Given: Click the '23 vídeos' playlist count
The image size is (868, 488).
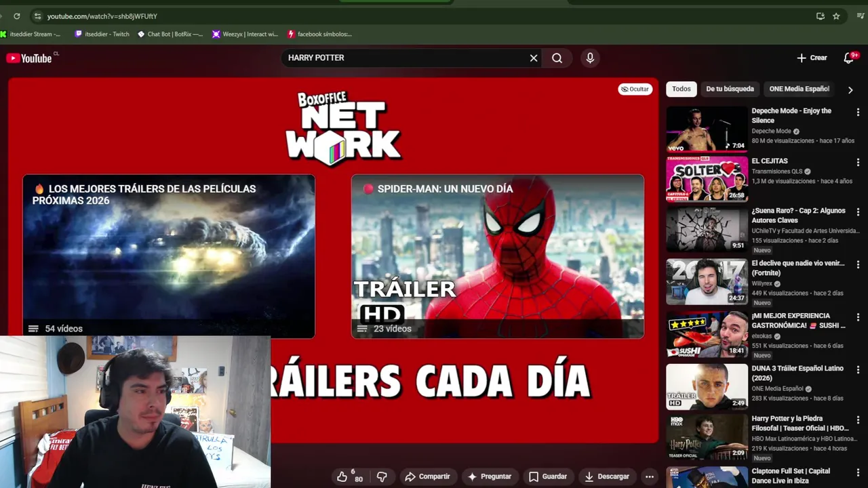Looking at the screenshot, I should click(x=393, y=329).
